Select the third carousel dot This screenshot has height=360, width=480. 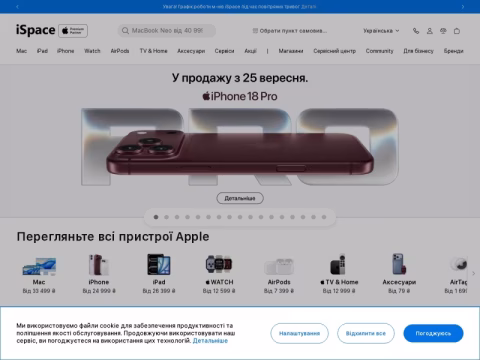point(177,217)
